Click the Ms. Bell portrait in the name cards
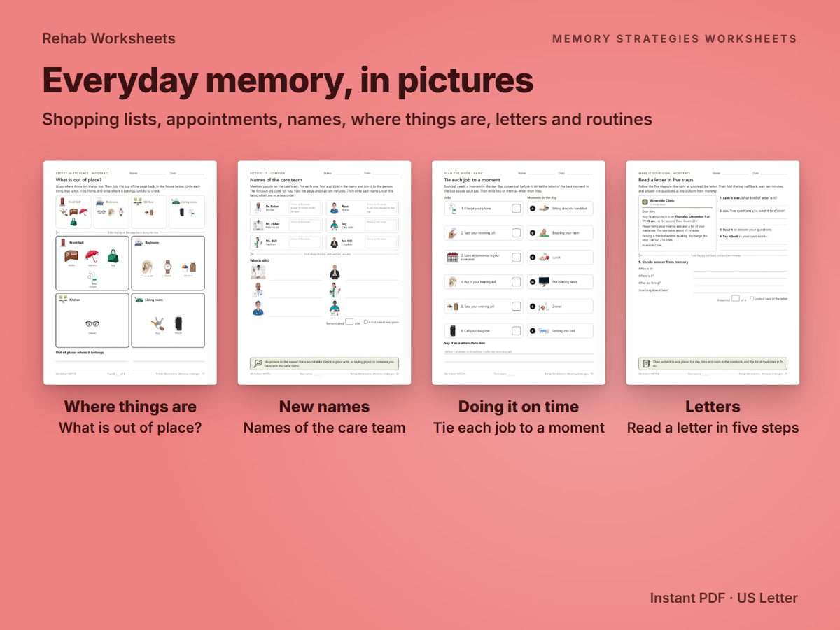840x630 pixels. (258, 242)
